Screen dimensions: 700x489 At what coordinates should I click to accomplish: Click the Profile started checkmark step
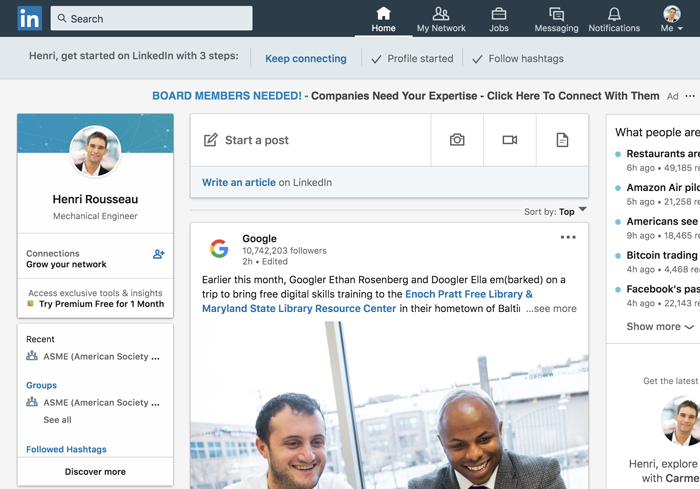point(412,59)
